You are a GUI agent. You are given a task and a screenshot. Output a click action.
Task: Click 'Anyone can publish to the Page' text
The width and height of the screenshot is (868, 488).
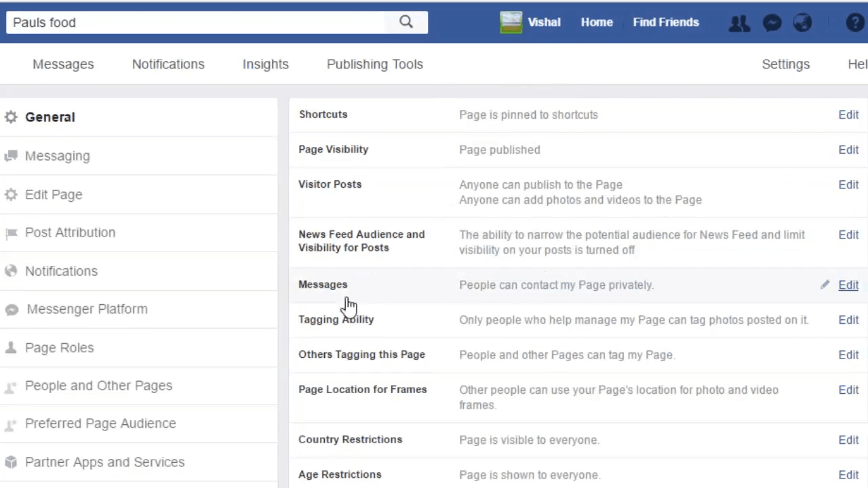540,185
